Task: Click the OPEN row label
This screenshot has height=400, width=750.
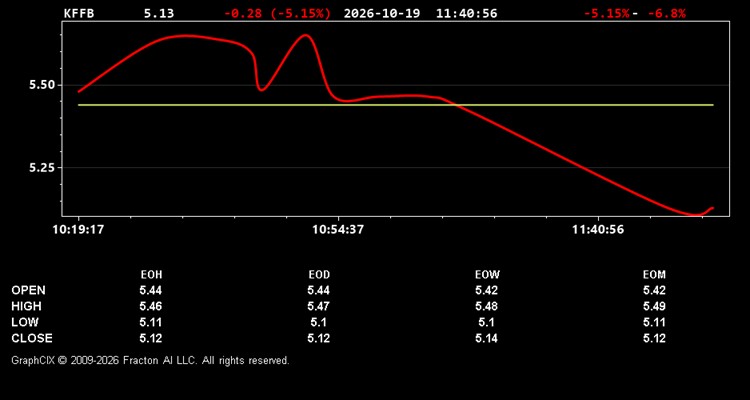Action: click(x=29, y=290)
